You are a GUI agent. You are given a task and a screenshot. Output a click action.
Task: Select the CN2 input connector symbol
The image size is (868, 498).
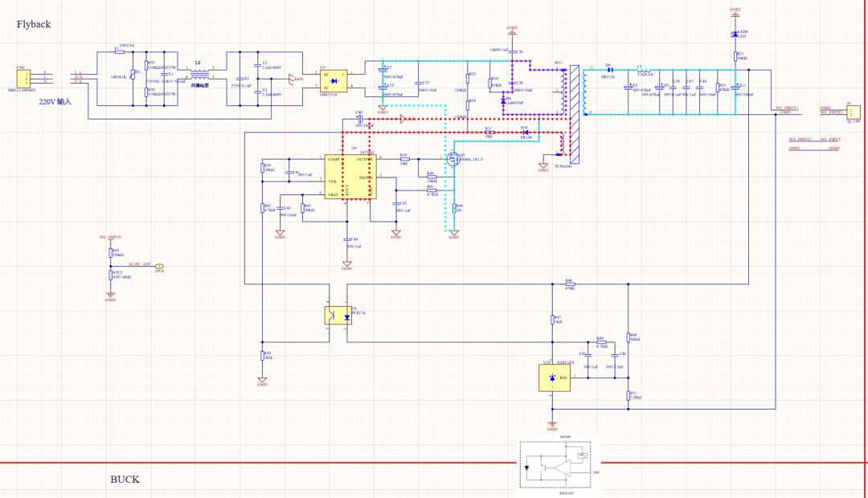click(x=23, y=79)
